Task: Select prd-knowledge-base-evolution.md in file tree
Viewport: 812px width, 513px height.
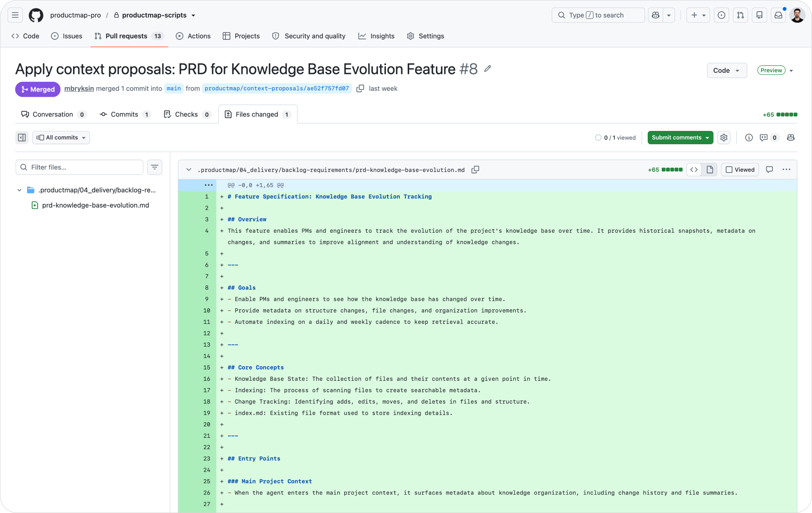Action: pos(95,205)
